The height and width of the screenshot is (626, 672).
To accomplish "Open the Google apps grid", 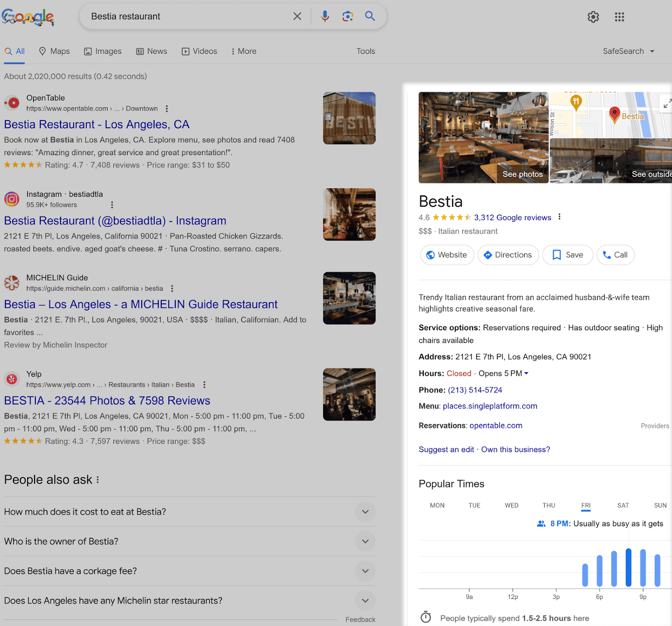I will (619, 17).
